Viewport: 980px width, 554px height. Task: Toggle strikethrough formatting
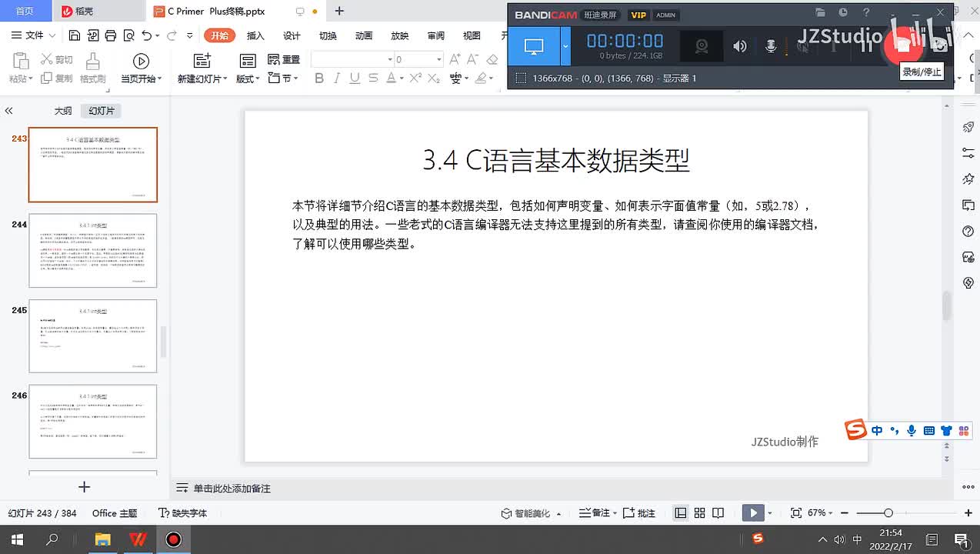(373, 78)
